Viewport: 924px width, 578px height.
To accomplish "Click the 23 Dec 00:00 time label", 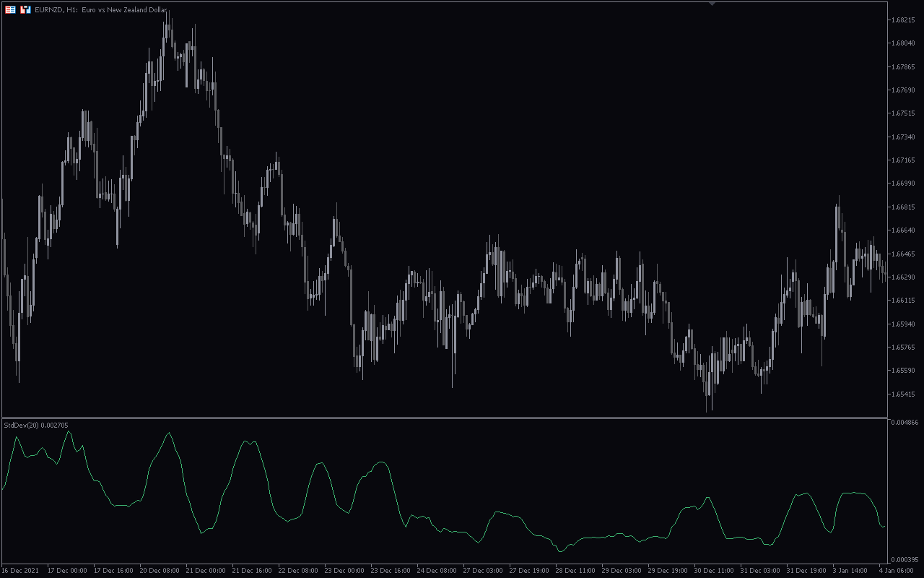I will (x=344, y=571).
